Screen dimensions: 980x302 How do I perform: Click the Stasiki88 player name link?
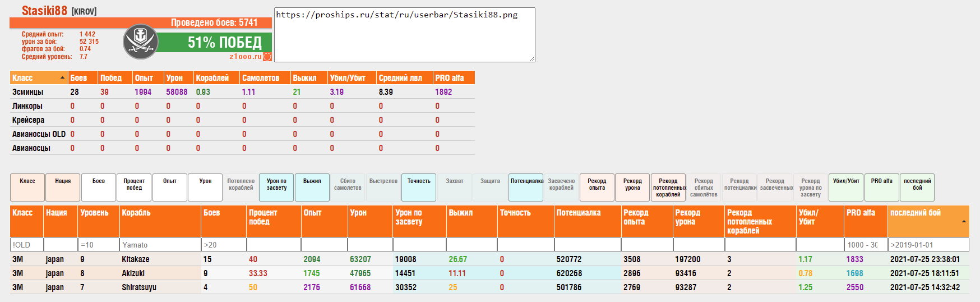[44, 11]
